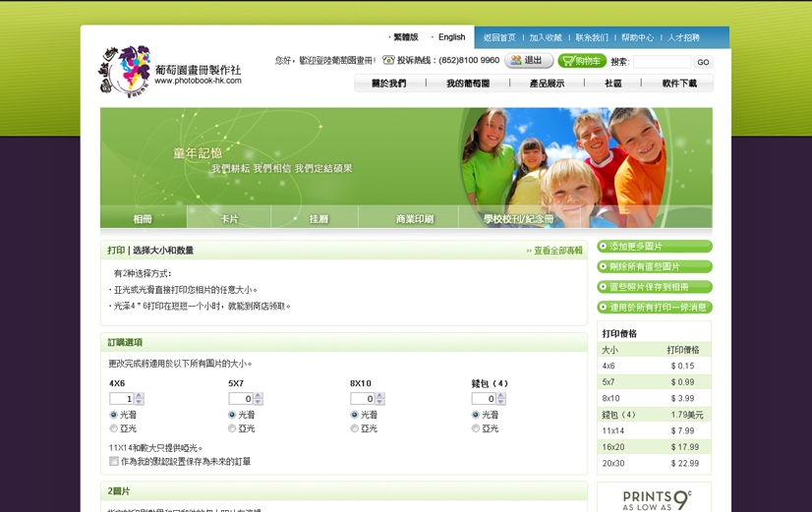Image resolution: width=812 pixels, height=512 pixels.
Task: Increase the 4X6 quantity with up arrow
Action: pos(139,396)
